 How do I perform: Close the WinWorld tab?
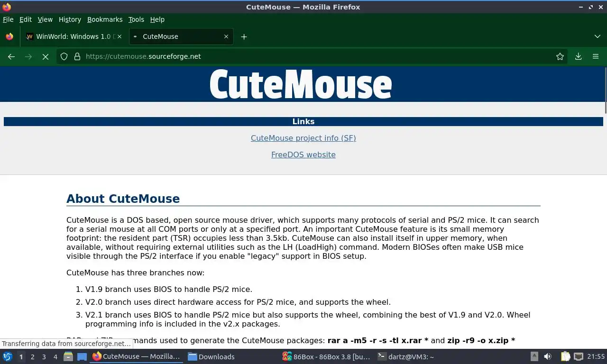119,36
